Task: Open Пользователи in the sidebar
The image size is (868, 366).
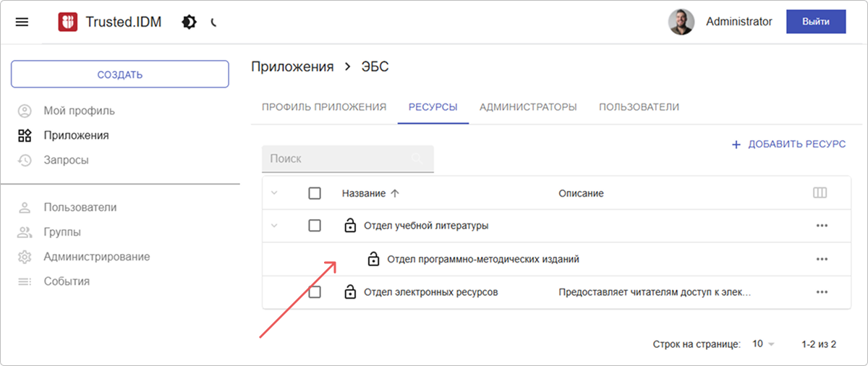Action: coord(80,208)
